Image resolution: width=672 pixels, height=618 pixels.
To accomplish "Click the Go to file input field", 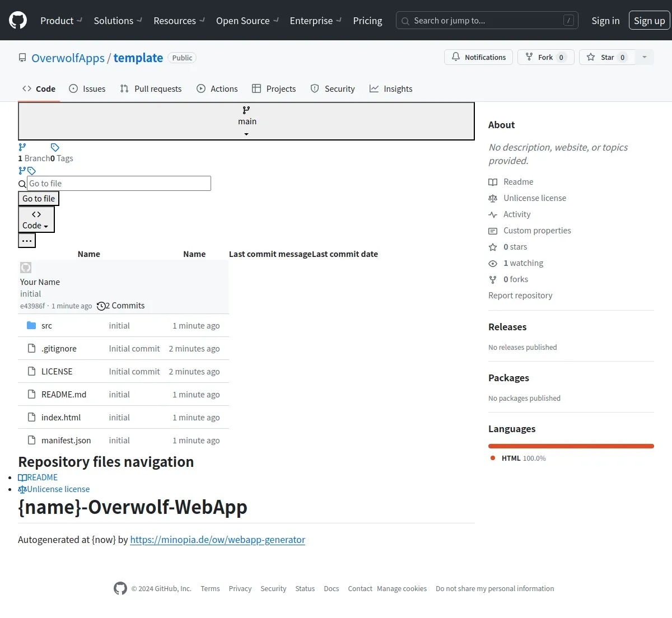I will 119,183.
